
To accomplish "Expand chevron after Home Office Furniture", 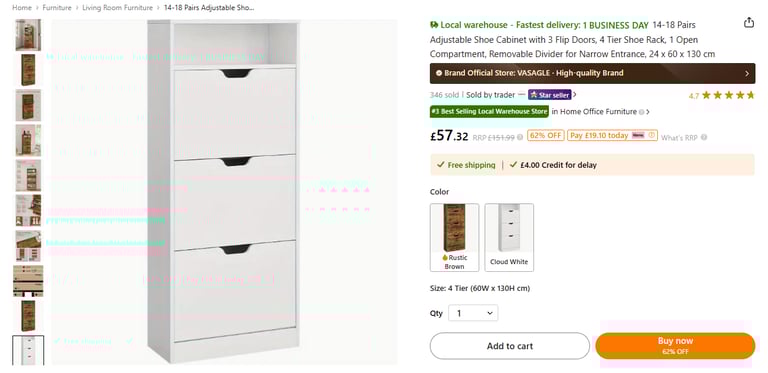I will 648,112.
